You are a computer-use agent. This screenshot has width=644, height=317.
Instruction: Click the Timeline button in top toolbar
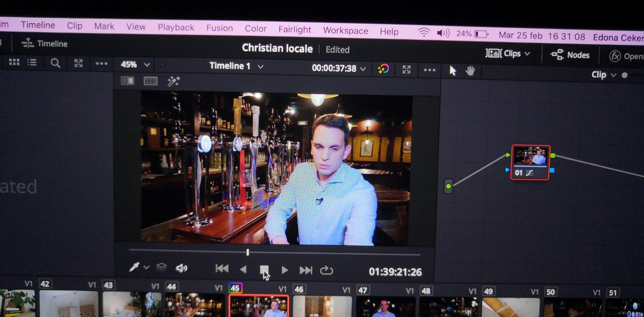pyautogui.click(x=44, y=44)
